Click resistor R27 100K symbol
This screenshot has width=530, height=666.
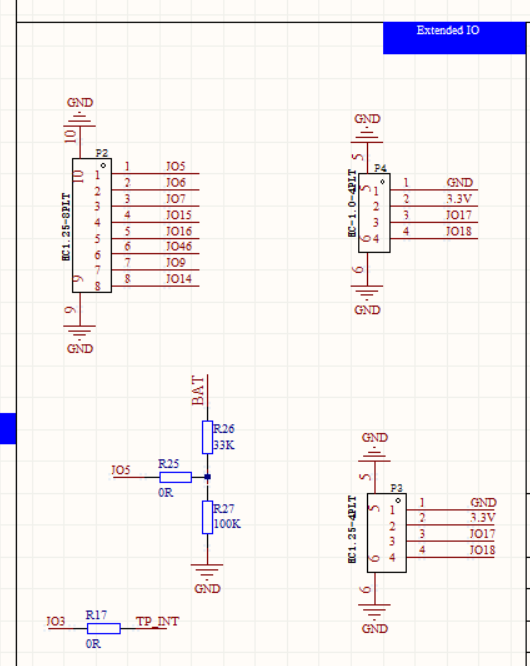click(x=207, y=517)
